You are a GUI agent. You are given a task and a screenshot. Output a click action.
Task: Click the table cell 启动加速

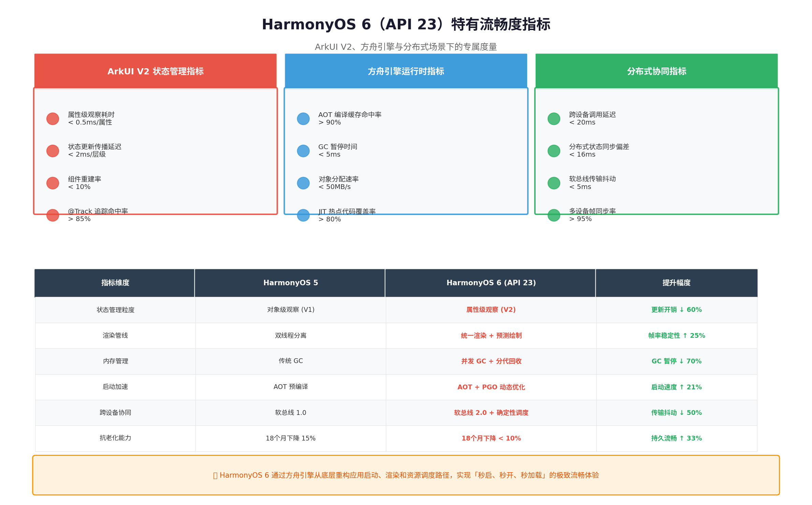pyautogui.click(x=115, y=387)
